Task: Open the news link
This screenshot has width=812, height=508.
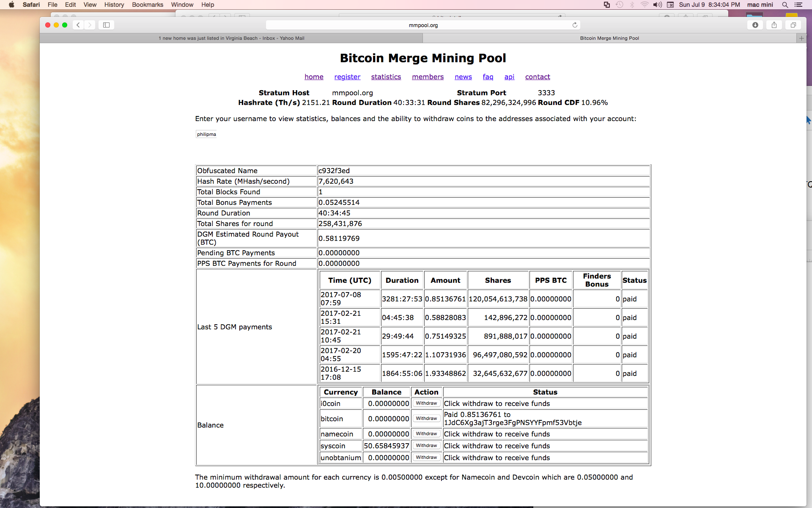Action: (x=463, y=77)
